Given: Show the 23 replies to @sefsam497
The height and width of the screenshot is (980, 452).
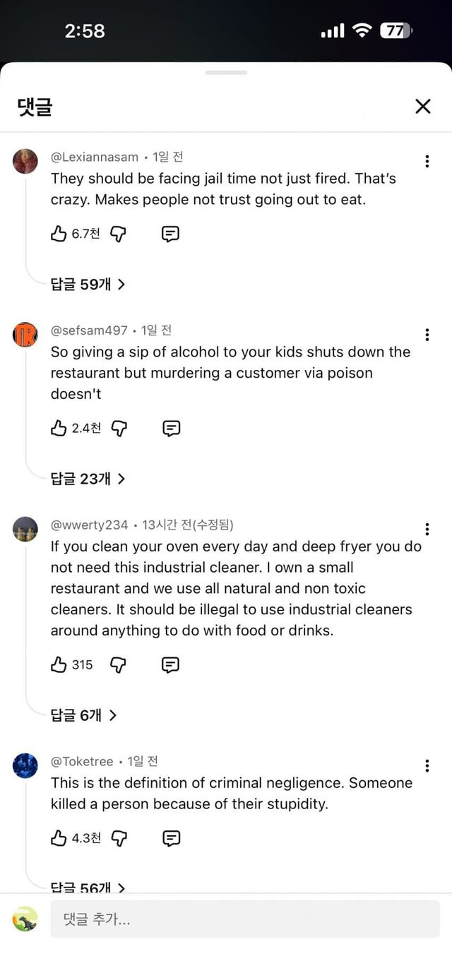Looking at the screenshot, I should (x=88, y=479).
